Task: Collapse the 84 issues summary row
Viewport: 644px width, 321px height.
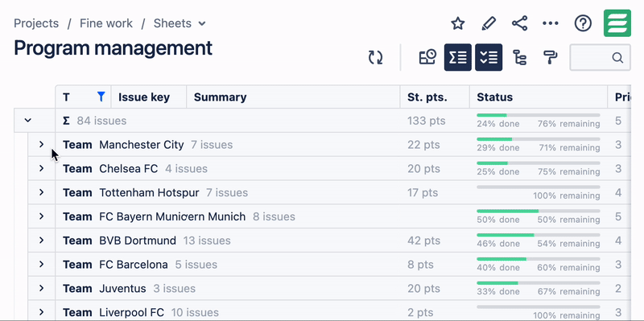Action: (x=27, y=121)
